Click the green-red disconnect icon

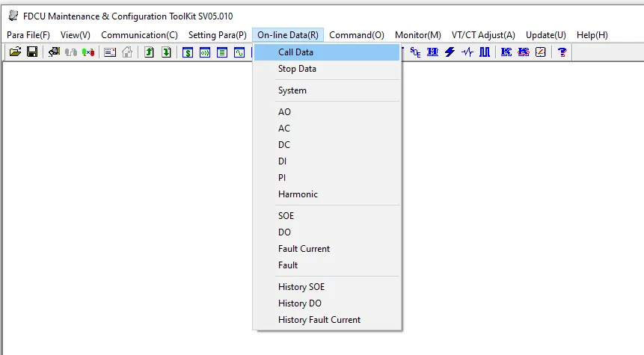[88, 52]
